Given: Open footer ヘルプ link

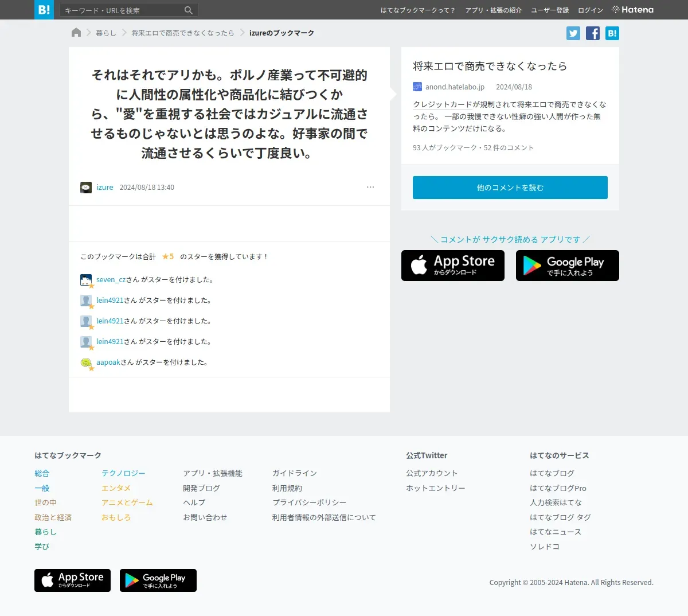Looking at the screenshot, I should coord(194,502).
